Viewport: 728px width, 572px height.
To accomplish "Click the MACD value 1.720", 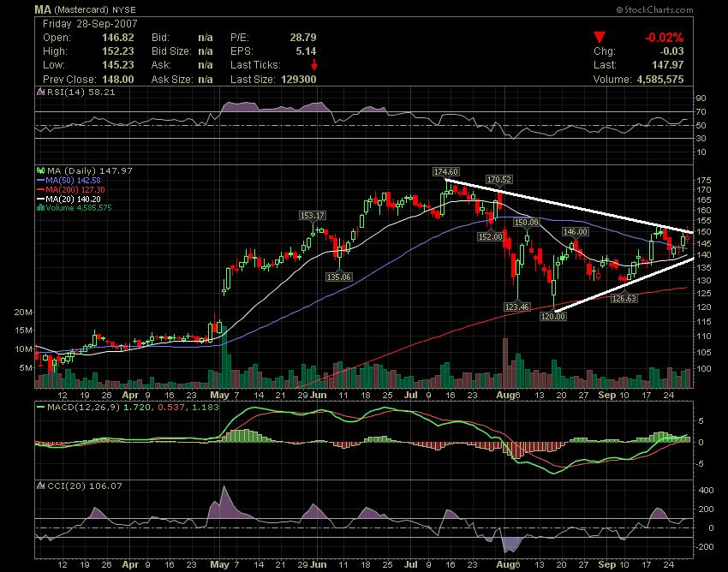I will pos(137,408).
